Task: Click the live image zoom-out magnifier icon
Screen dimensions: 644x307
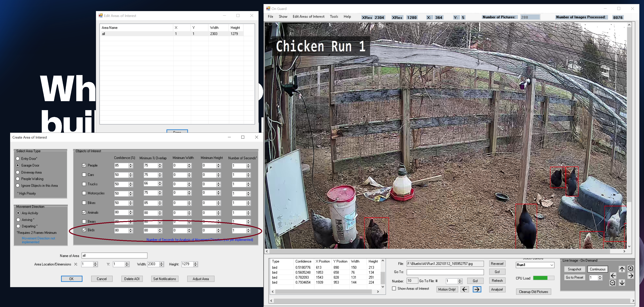Action: [612, 283]
